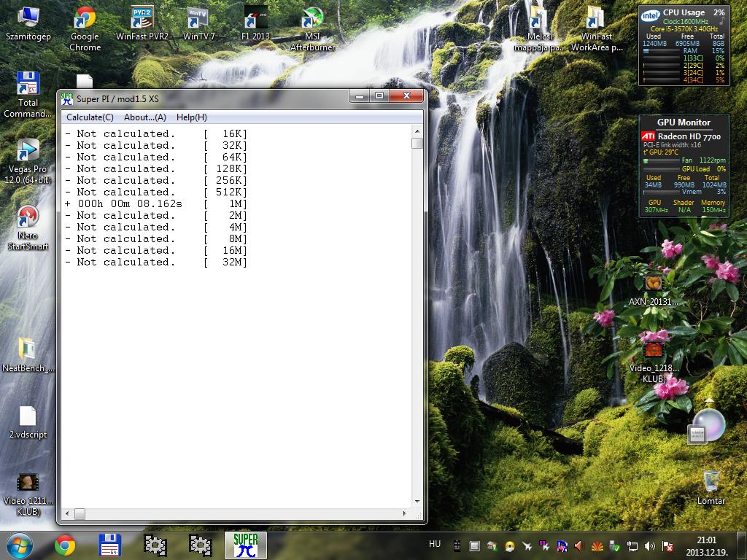Click the GPU Monitor gadget title

[x=684, y=122]
